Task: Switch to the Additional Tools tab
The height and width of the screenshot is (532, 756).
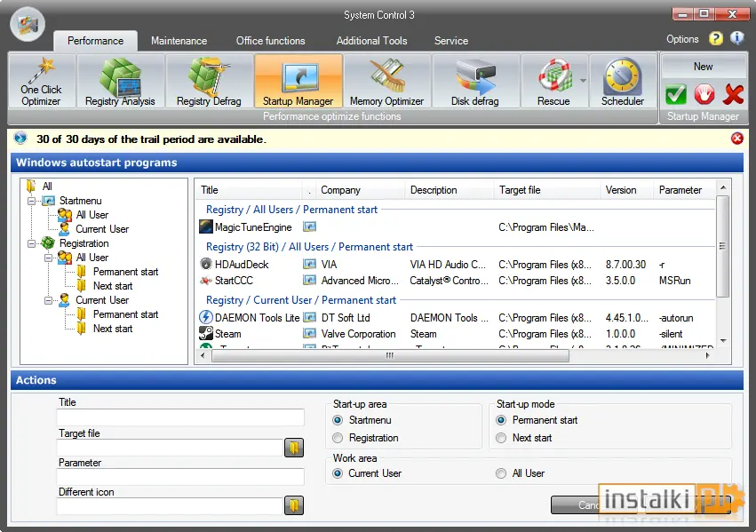Action: pyautogui.click(x=371, y=41)
